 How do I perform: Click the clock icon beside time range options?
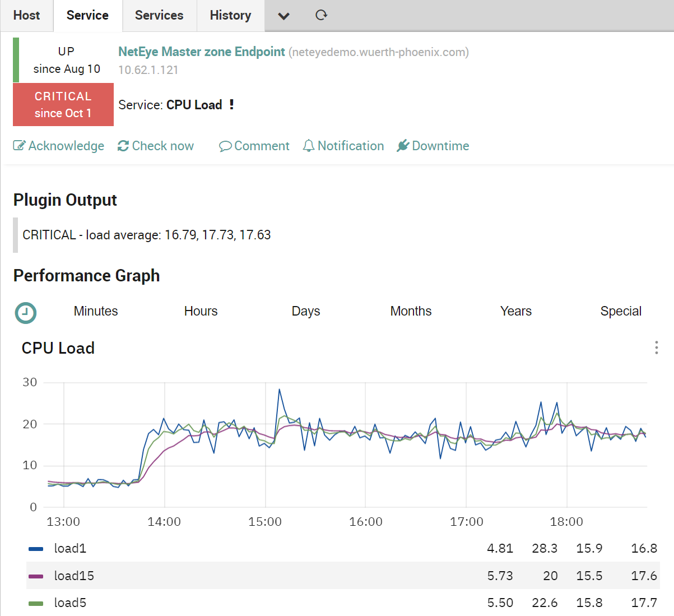[x=25, y=313]
